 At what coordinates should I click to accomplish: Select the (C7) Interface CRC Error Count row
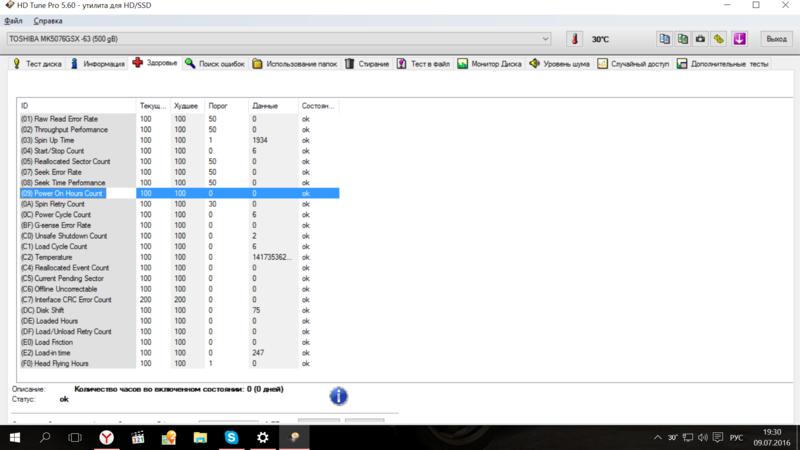click(x=179, y=299)
